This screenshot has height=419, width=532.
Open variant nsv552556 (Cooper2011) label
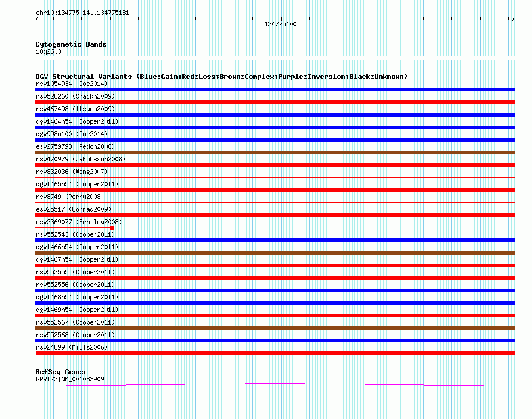(x=75, y=285)
